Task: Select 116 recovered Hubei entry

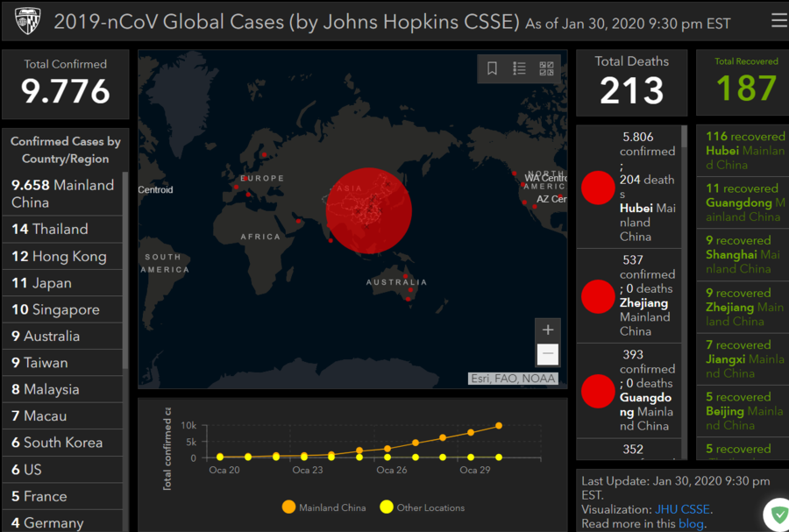Action: coord(743,151)
